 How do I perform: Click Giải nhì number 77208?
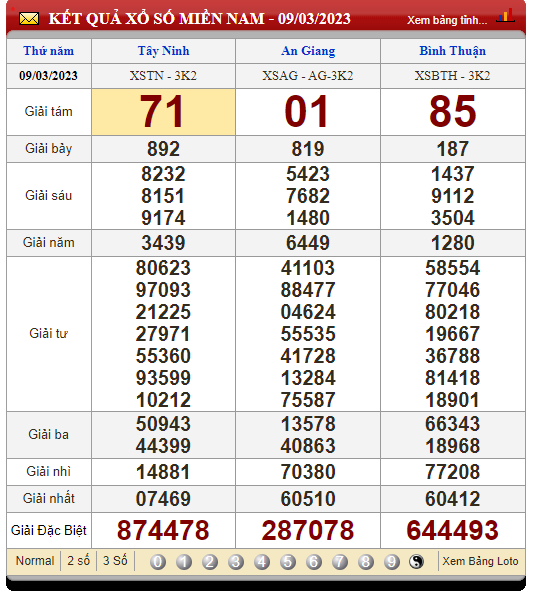(452, 472)
